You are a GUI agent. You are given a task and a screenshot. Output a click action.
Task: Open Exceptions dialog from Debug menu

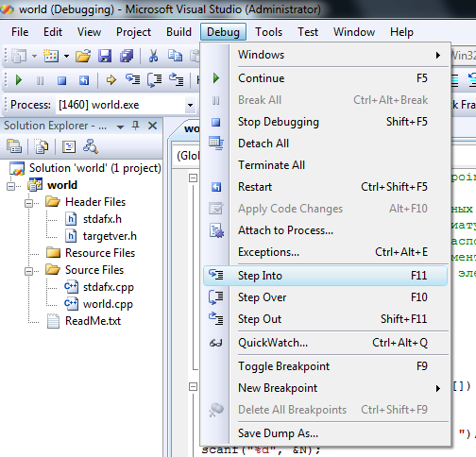(325, 252)
